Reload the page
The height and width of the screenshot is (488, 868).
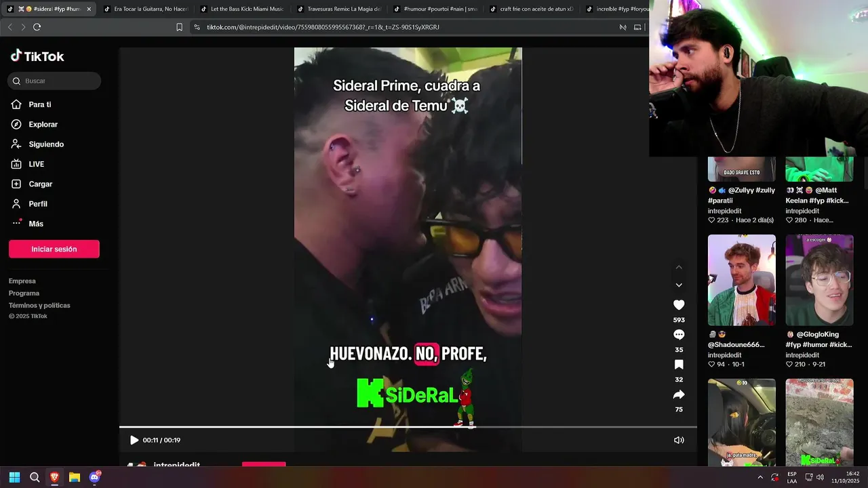[x=37, y=27]
